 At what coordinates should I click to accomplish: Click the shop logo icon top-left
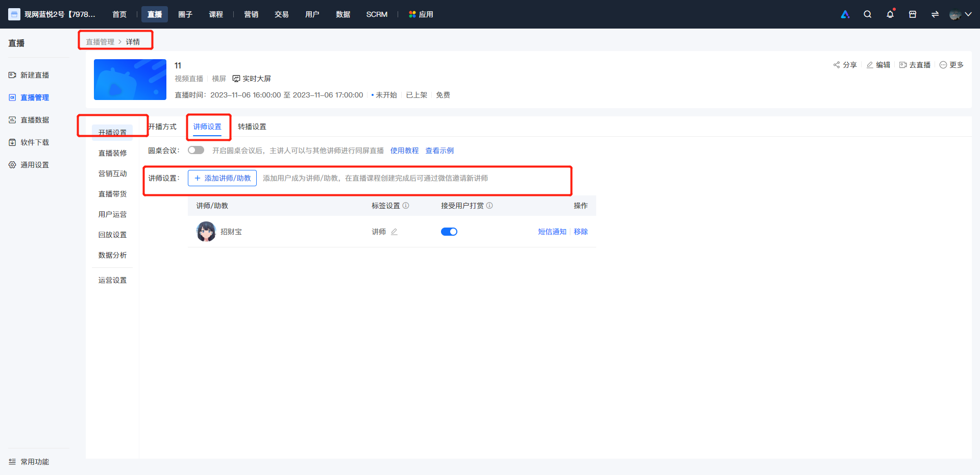(x=14, y=14)
